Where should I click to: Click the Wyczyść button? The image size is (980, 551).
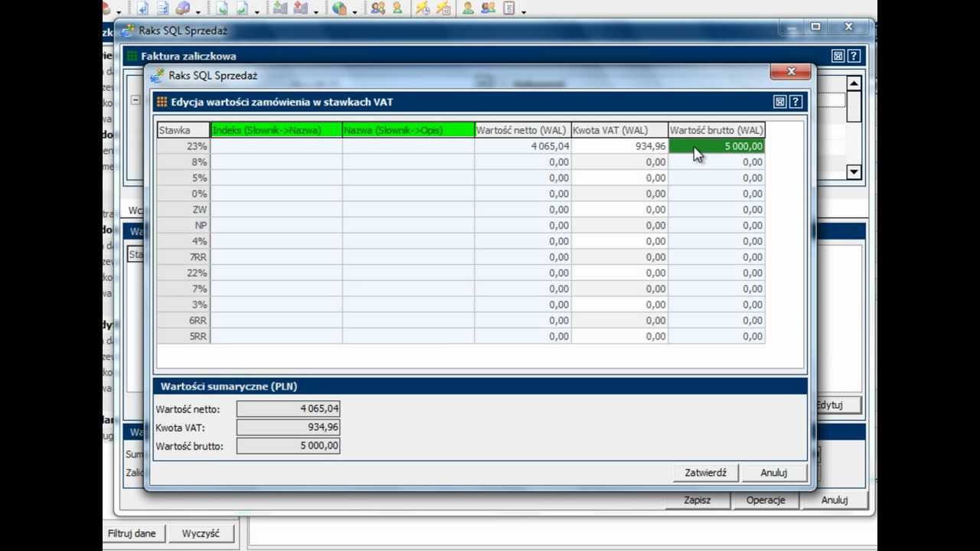click(x=201, y=533)
